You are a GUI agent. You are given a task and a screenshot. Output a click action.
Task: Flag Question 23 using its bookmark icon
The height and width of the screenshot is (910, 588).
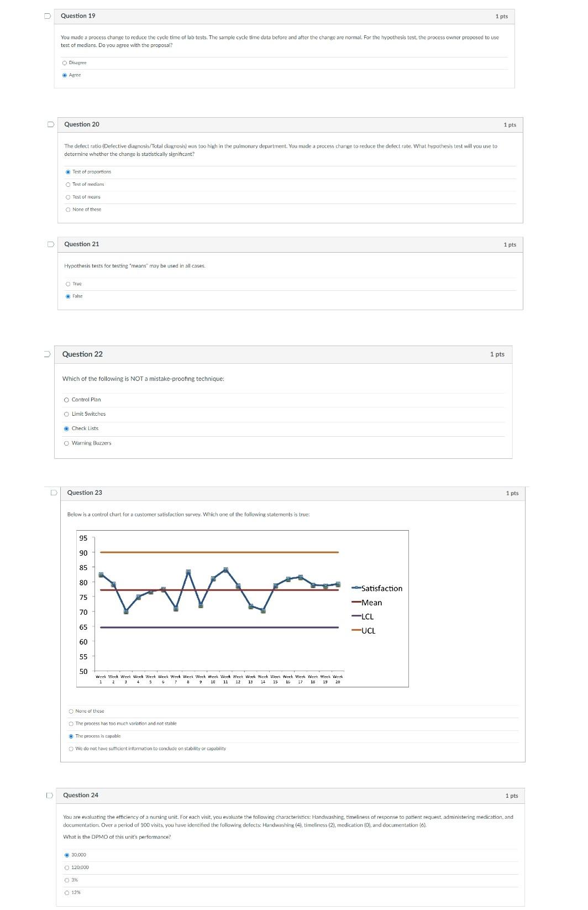tap(54, 492)
